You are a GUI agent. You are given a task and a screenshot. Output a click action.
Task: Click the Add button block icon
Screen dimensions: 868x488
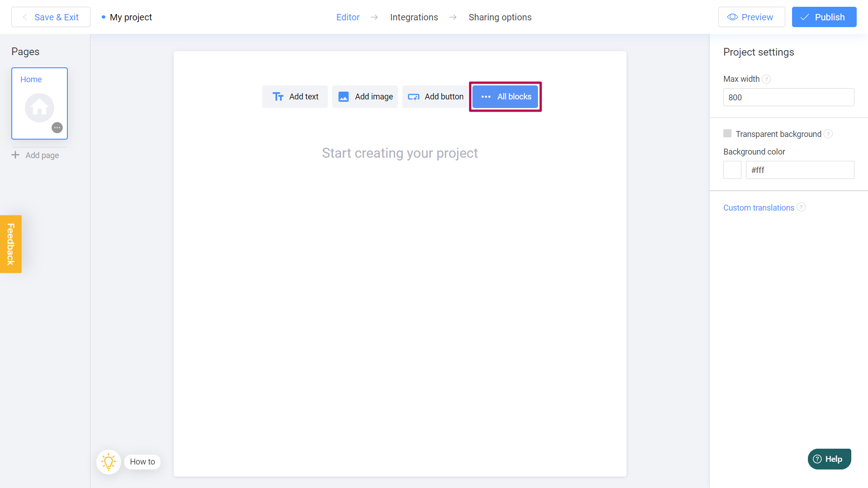414,97
